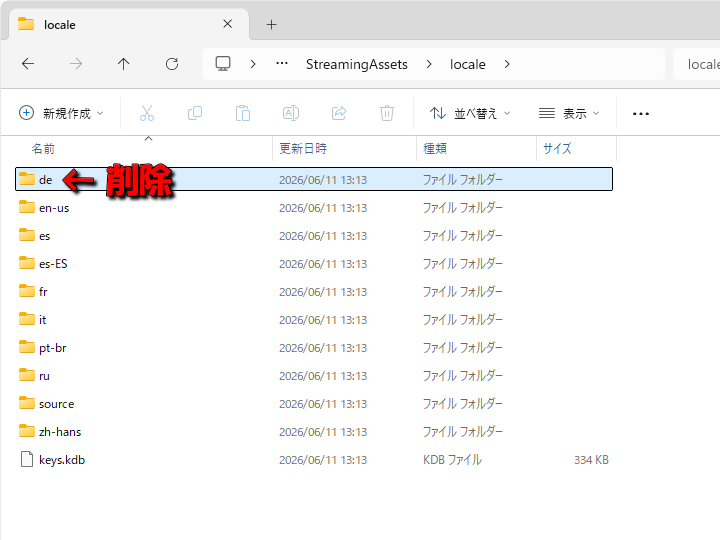
Task: Click the folder icon of fr
Action: [x=27, y=291]
